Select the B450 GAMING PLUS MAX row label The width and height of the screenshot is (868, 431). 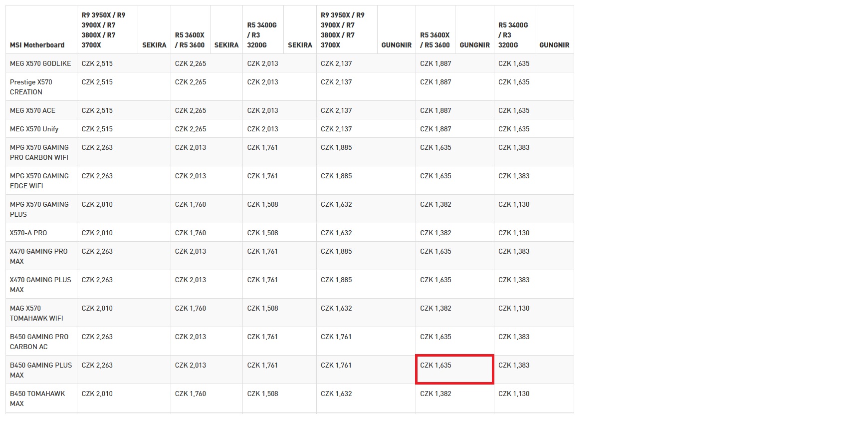41,370
